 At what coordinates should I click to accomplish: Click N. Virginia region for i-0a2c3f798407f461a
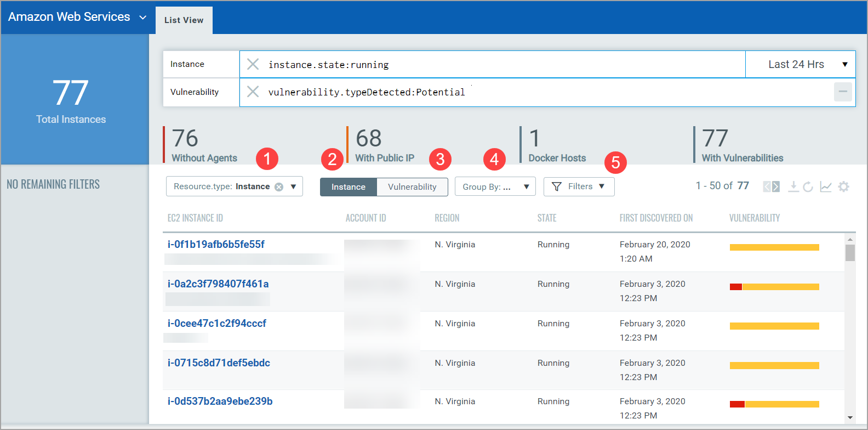click(x=455, y=284)
